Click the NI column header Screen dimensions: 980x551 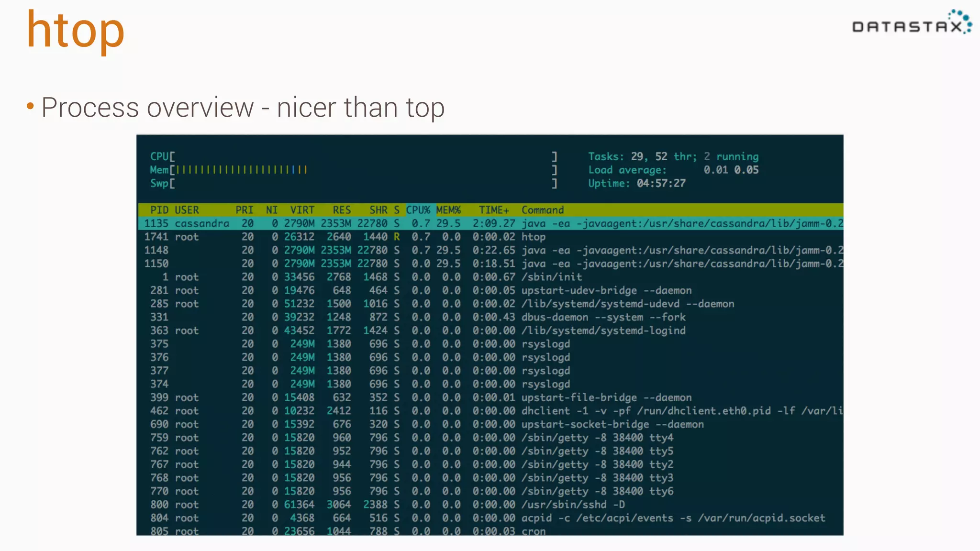[272, 210]
